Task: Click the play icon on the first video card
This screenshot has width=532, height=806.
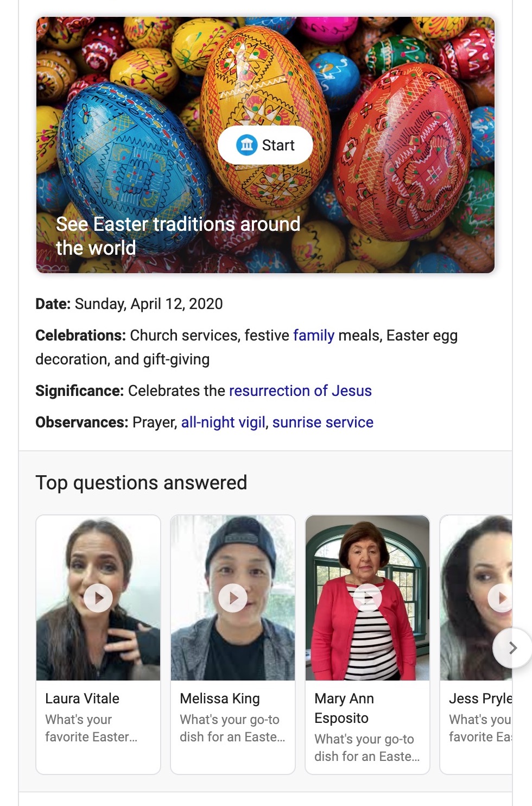Action: pyautogui.click(x=98, y=597)
